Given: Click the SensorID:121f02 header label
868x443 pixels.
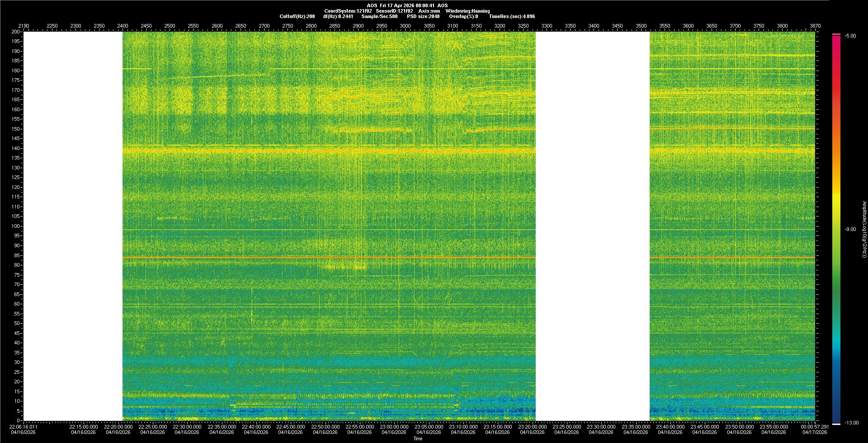Looking at the screenshot, I should pyautogui.click(x=394, y=11).
